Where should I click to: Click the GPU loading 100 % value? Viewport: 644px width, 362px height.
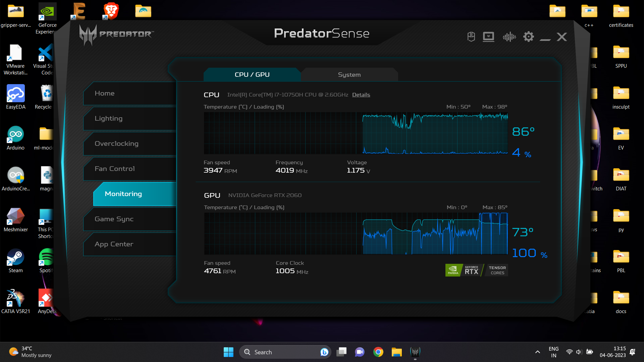coord(530,253)
